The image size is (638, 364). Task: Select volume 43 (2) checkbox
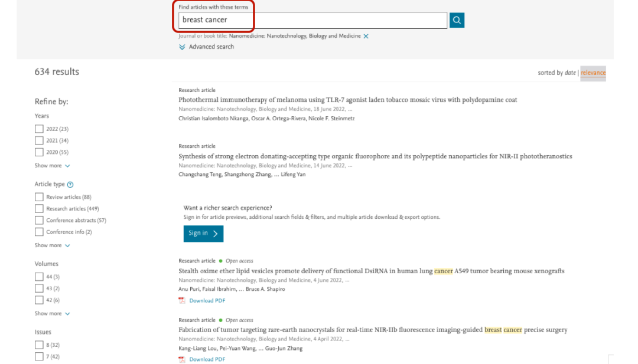point(39,288)
